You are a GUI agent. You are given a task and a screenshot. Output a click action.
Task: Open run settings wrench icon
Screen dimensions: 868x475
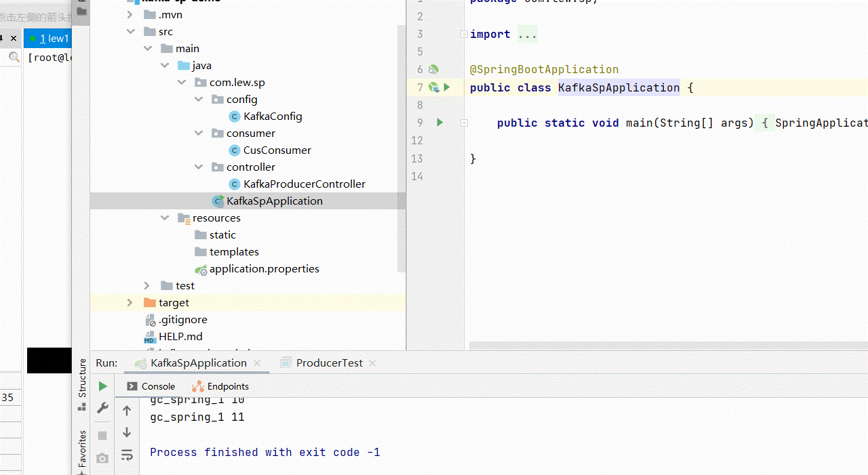[x=103, y=408]
